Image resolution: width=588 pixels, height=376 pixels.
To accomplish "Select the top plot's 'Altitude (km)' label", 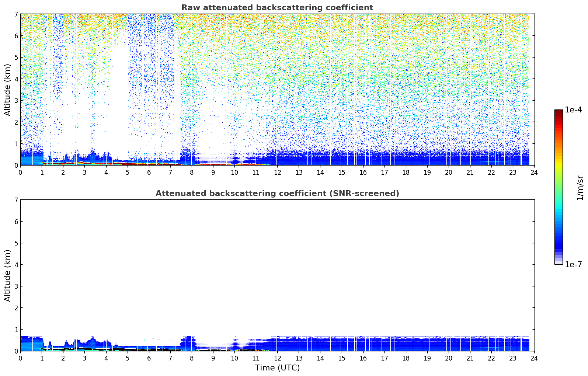I will point(8,90).
